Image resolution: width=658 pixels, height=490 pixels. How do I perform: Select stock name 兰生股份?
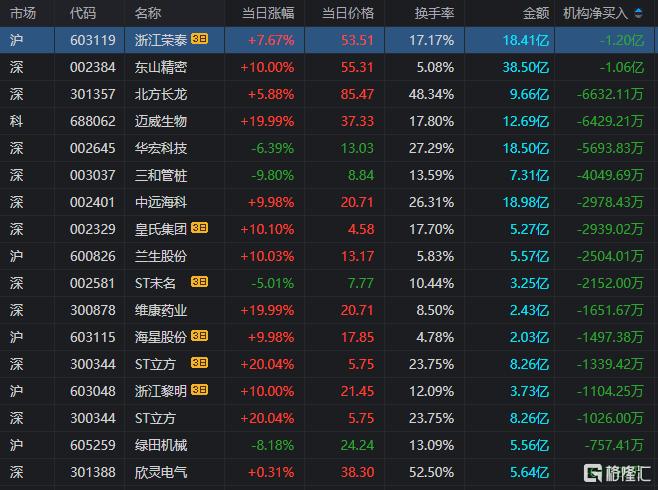pos(161,256)
